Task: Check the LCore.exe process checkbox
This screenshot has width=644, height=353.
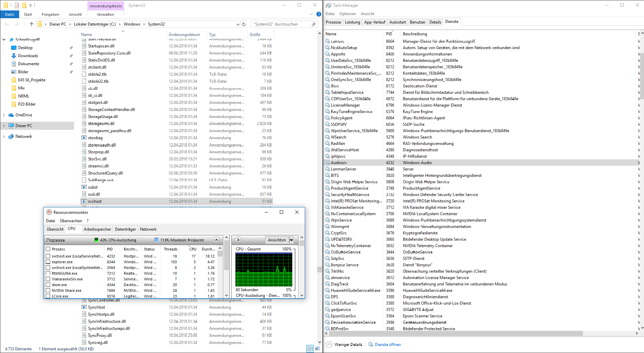Action: pos(48,296)
